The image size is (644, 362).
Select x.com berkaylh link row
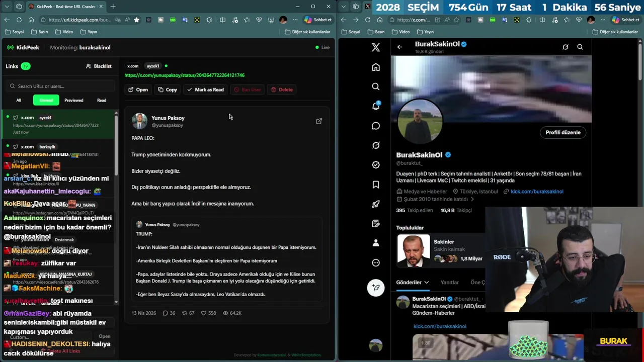pyautogui.click(x=58, y=147)
